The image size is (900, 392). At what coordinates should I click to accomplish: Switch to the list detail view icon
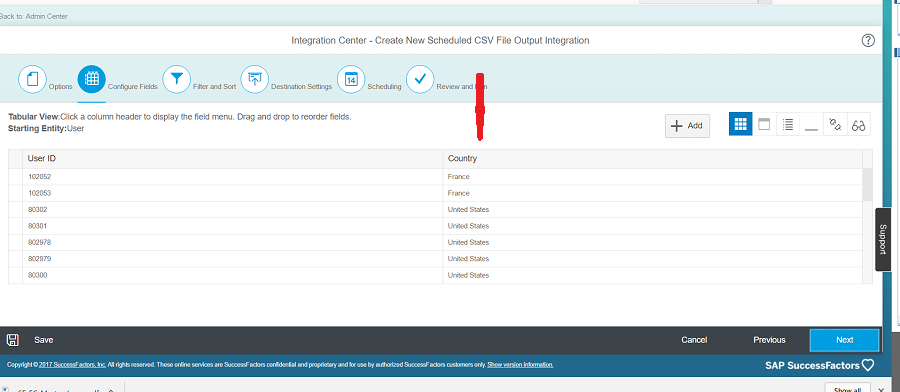click(x=788, y=125)
